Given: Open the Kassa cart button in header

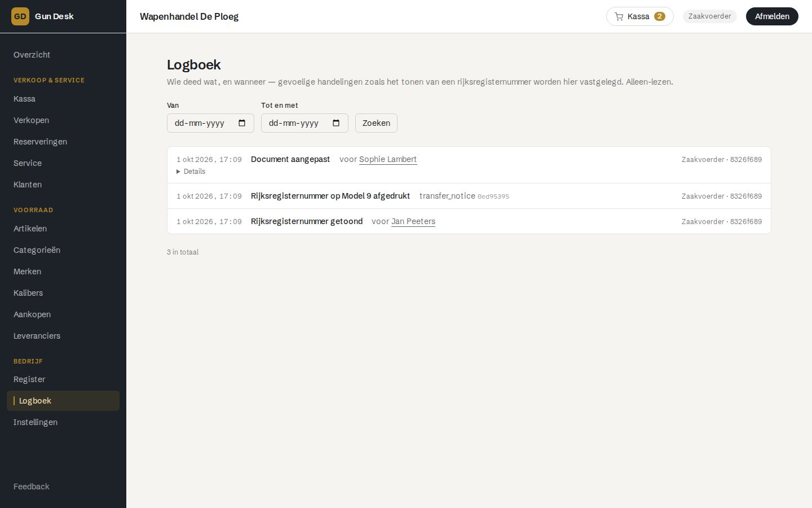Looking at the screenshot, I should (x=639, y=16).
